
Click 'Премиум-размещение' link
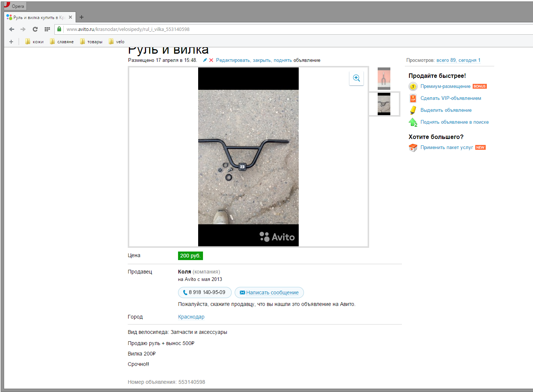point(445,86)
